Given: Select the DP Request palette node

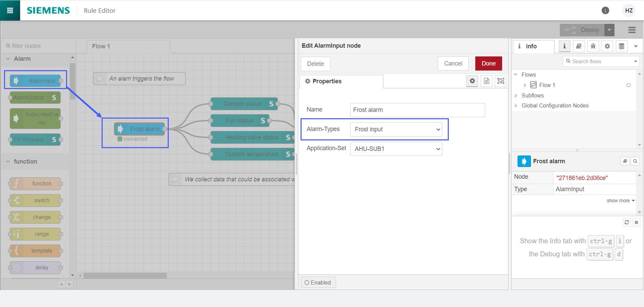Looking at the screenshot, I should [35, 139].
